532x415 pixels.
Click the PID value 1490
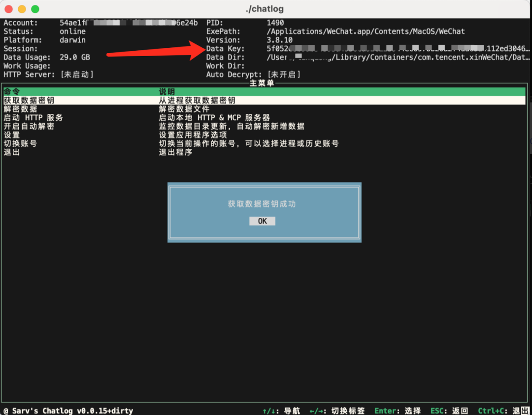click(275, 23)
